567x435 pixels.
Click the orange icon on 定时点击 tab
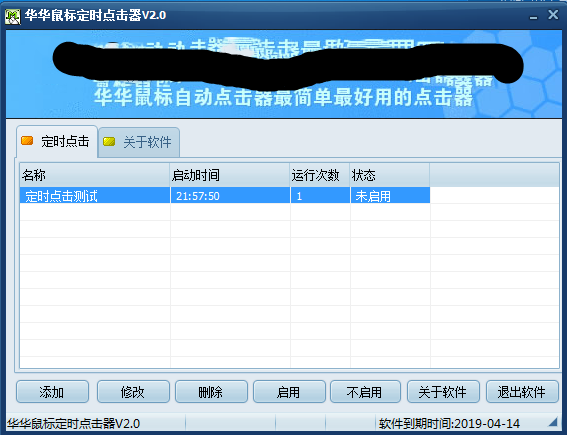click(x=27, y=141)
